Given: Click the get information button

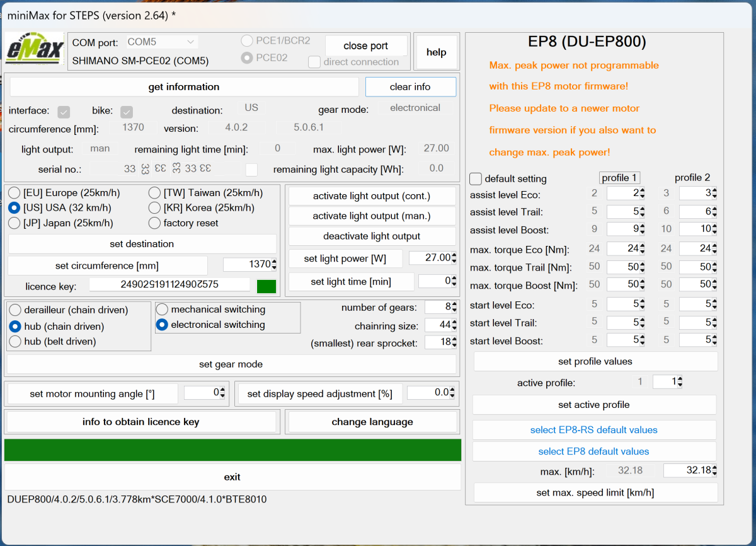Looking at the screenshot, I should 185,86.
